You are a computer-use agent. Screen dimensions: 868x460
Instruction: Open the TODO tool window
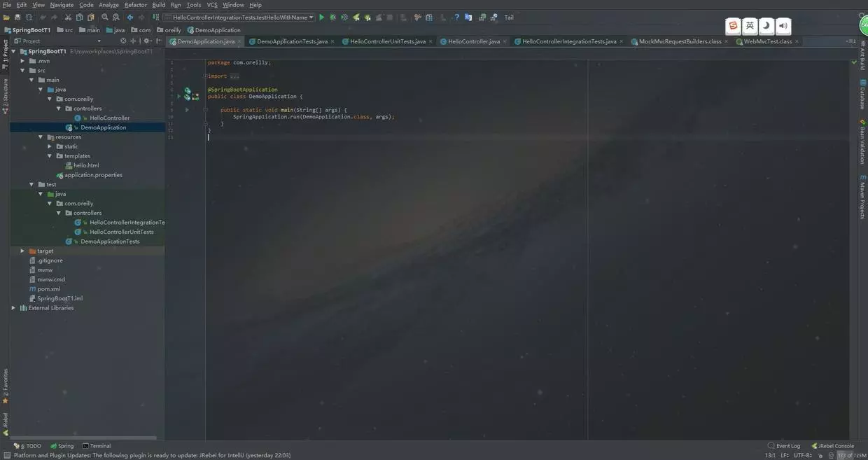28,446
